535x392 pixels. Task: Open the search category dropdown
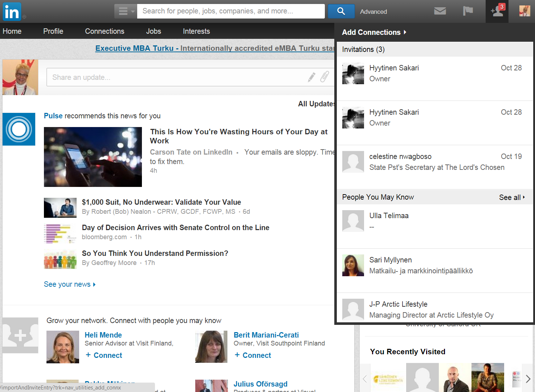tap(126, 11)
